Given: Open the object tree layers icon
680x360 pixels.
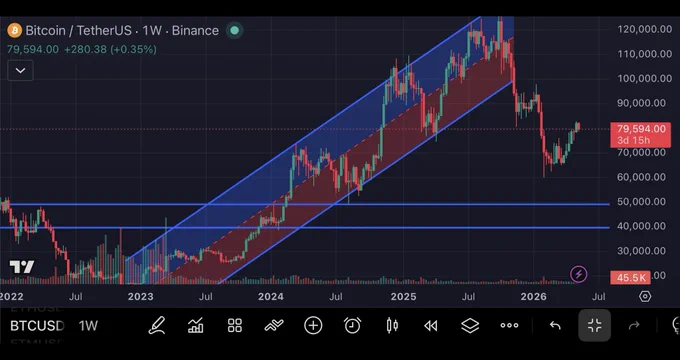Looking at the screenshot, I should pos(470,325).
